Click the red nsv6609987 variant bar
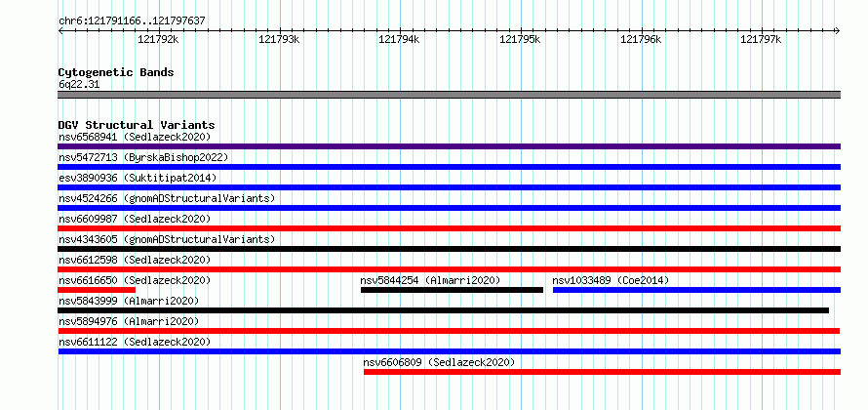This screenshot has width=868, height=410. [449, 228]
